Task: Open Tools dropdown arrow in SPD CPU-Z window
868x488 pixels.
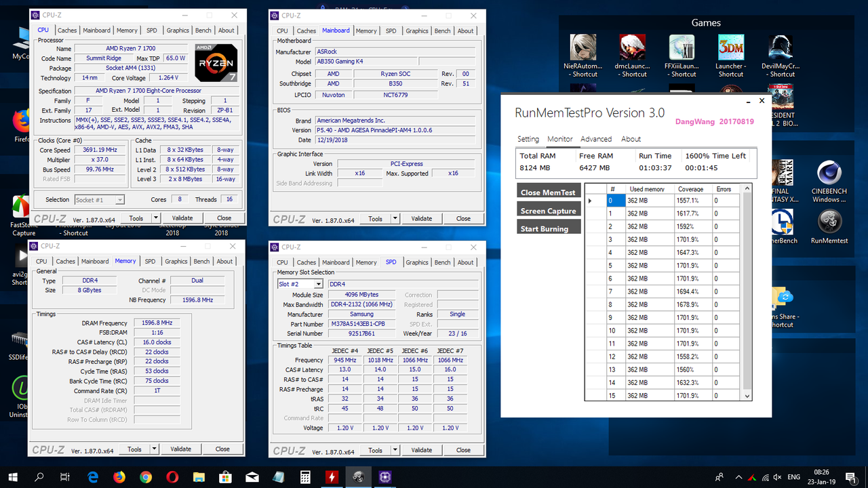Action: pos(395,450)
